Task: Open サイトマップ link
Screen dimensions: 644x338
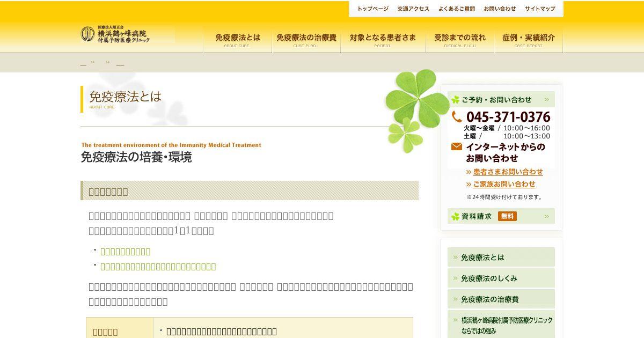Action: (540, 9)
